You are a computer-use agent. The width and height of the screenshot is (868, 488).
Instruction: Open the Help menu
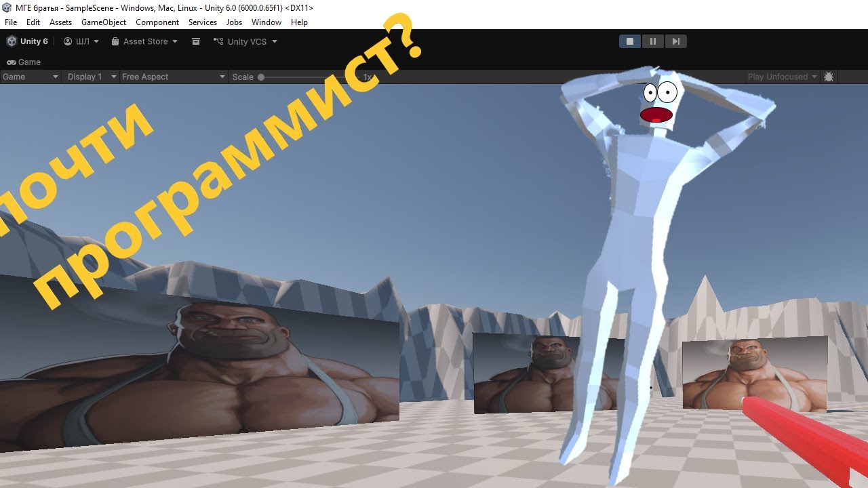pyautogui.click(x=299, y=22)
